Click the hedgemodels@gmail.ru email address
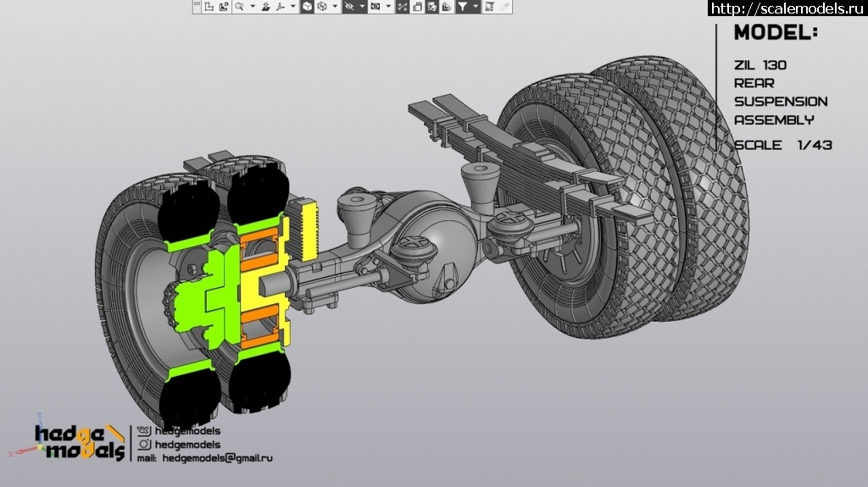 tap(218, 458)
